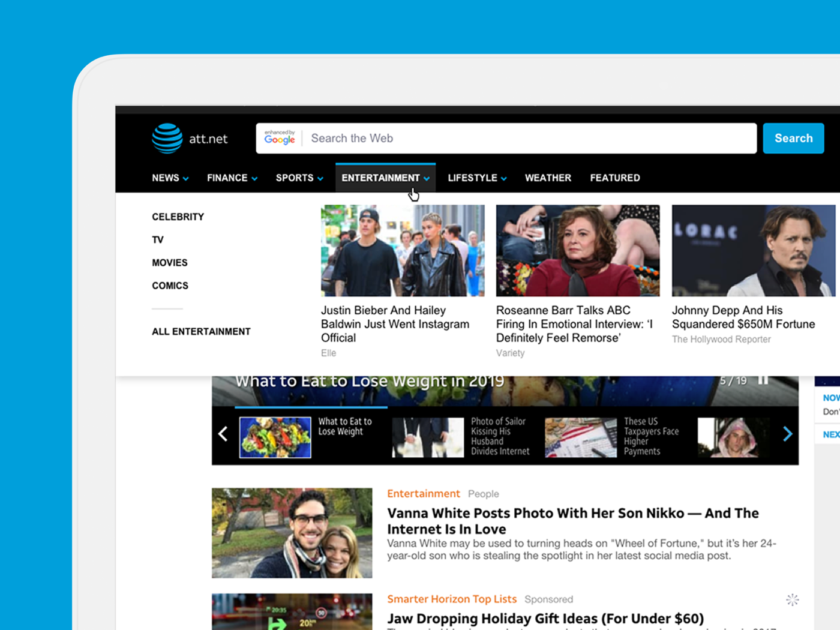Click the AT&T globe logo
Screen dimensions: 840x630
coord(167,138)
